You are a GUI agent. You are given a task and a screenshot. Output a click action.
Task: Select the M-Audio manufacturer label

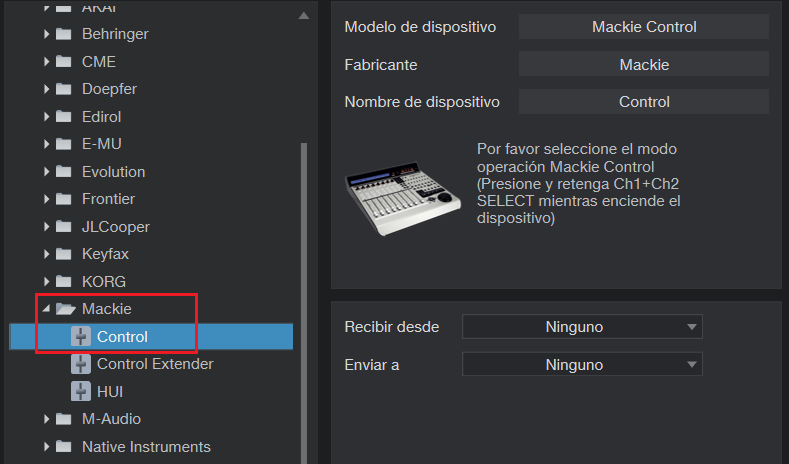click(111, 419)
